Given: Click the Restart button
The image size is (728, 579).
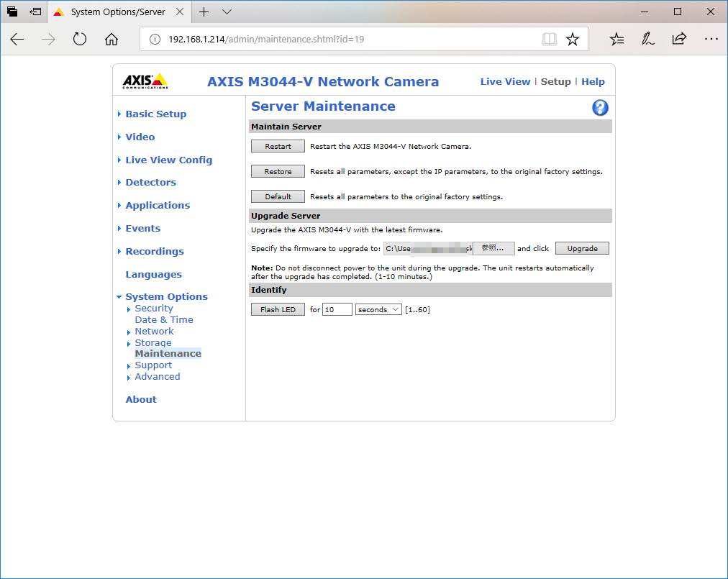Looking at the screenshot, I should click(278, 146).
